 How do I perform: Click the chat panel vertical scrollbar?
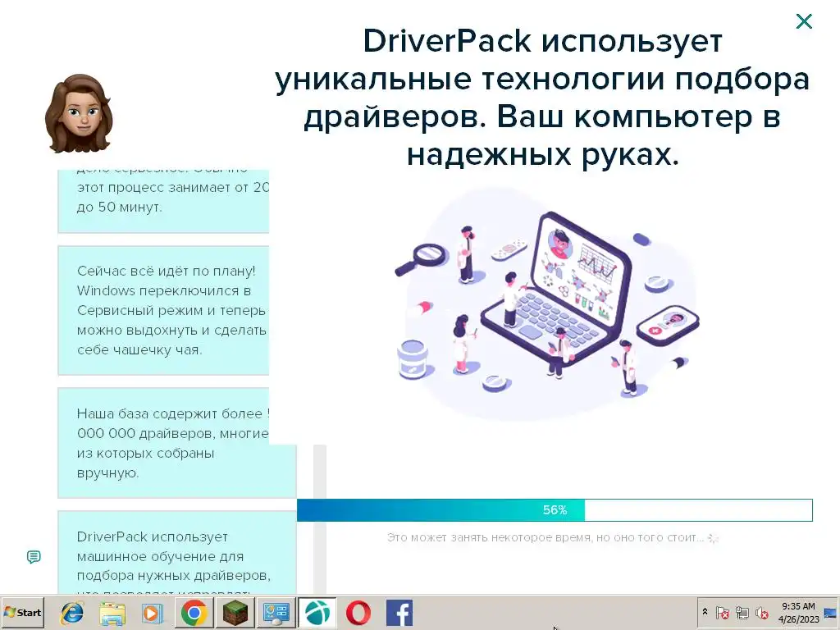[320, 519]
